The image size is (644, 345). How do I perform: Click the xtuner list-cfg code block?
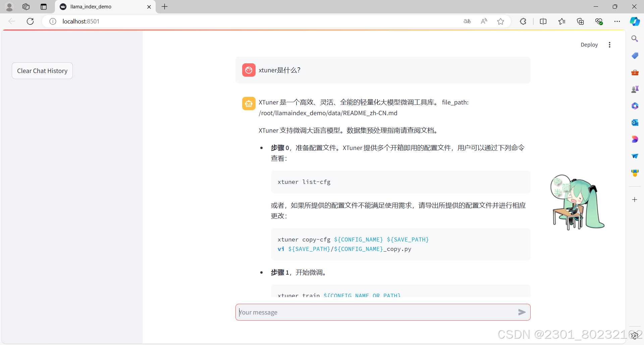[400, 182]
